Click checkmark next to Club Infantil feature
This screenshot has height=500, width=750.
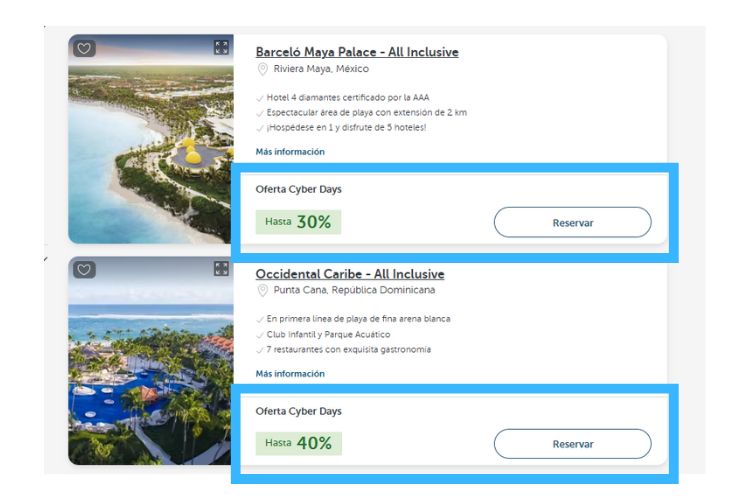click(260, 334)
